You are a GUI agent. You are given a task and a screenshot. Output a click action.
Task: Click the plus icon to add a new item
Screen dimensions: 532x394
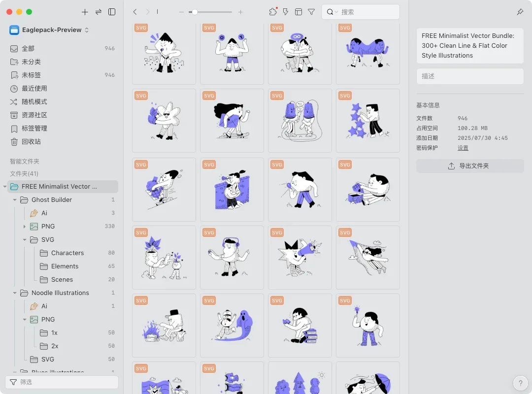(85, 12)
